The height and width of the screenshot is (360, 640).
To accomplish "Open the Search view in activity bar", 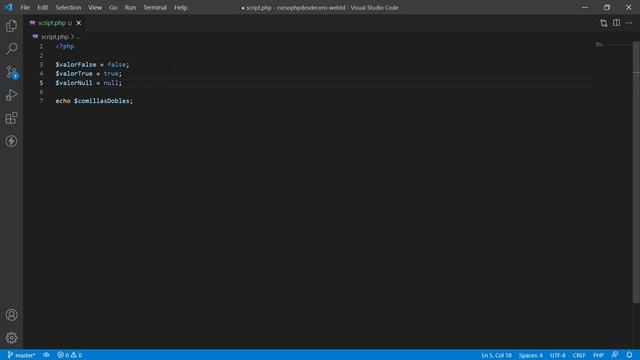I will click(11, 49).
